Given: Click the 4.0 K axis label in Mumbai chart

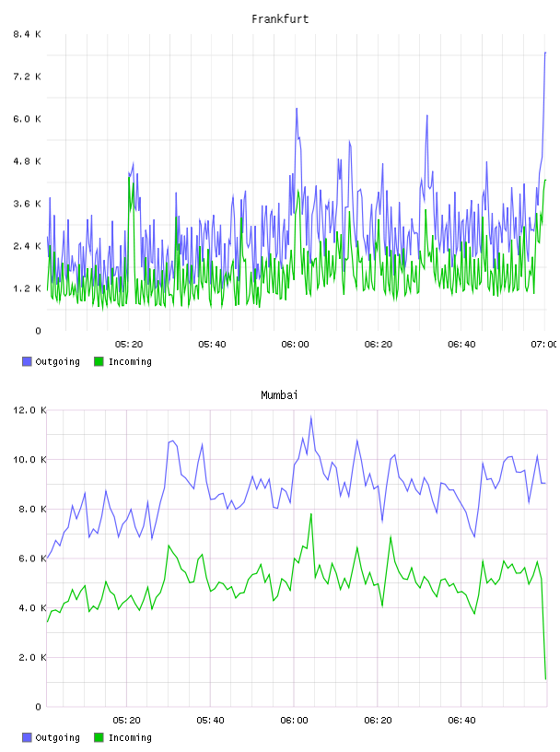Looking at the screenshot, I should [32, 607].
